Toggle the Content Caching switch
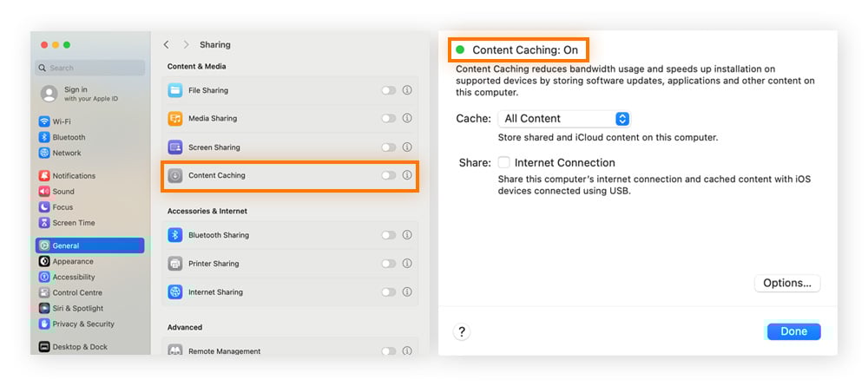 click(x=388, y=175)
